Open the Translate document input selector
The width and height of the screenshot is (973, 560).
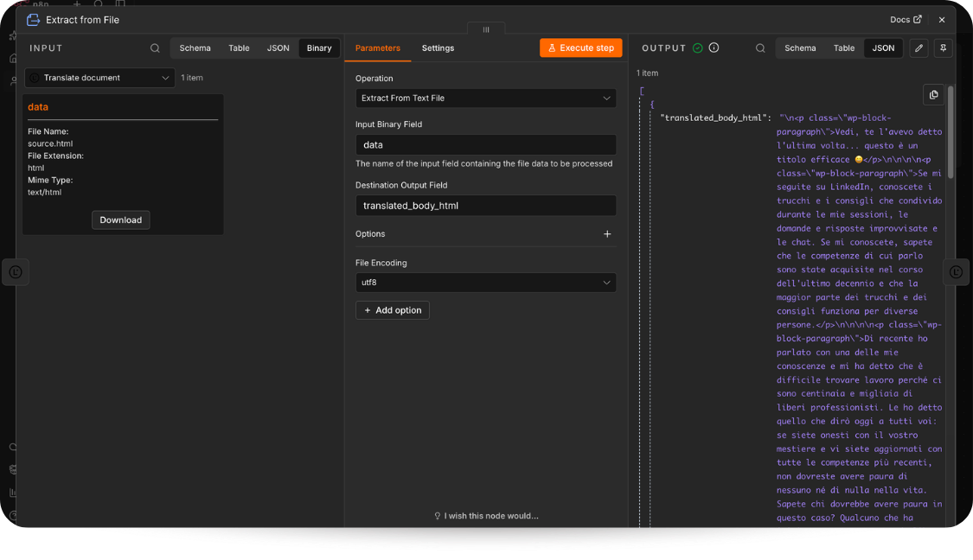point(100,78)
